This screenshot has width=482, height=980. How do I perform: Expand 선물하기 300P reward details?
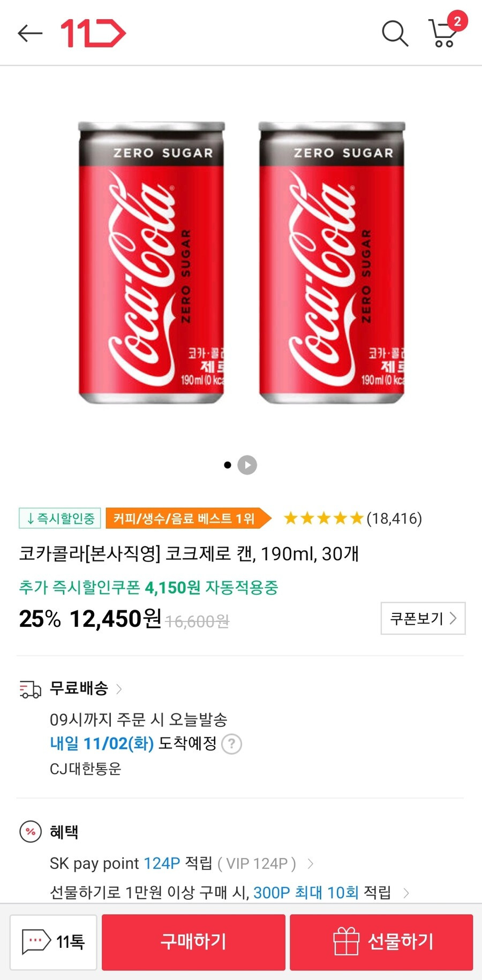406,892
